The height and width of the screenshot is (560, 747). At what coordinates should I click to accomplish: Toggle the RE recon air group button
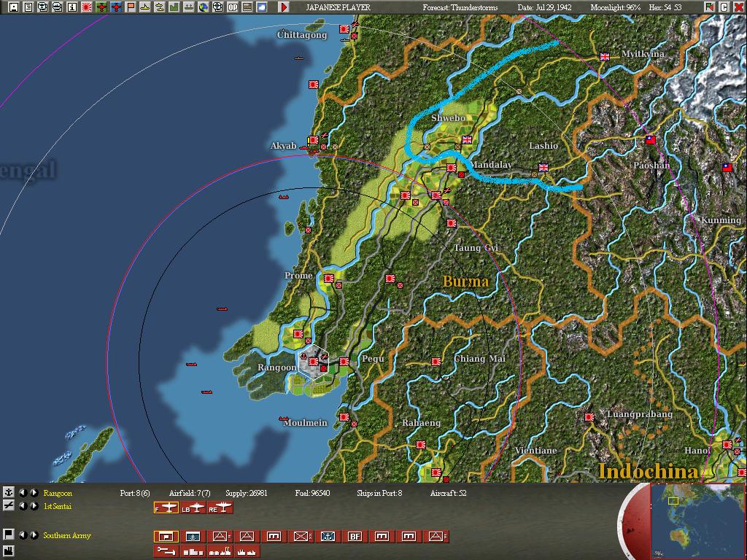[x=220, y=508]
